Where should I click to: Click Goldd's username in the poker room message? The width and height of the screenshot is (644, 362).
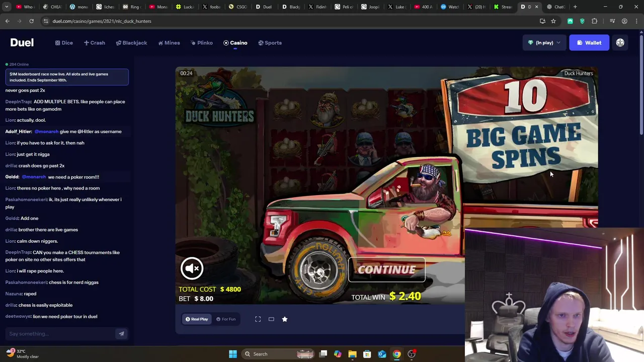12,177
